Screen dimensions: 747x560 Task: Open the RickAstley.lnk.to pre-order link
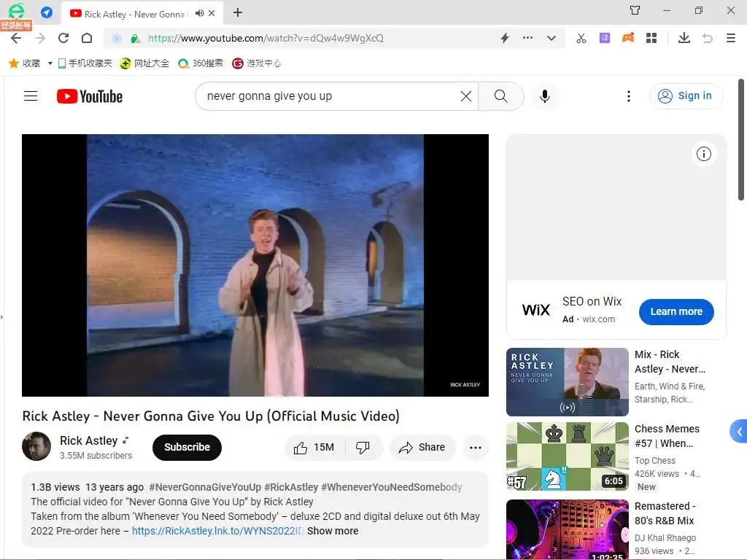(x=217, y=531)
